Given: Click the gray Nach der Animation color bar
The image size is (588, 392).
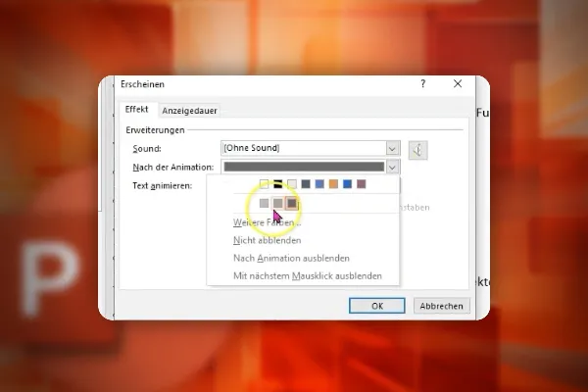Looking at the screenshot, I should 304,167.
